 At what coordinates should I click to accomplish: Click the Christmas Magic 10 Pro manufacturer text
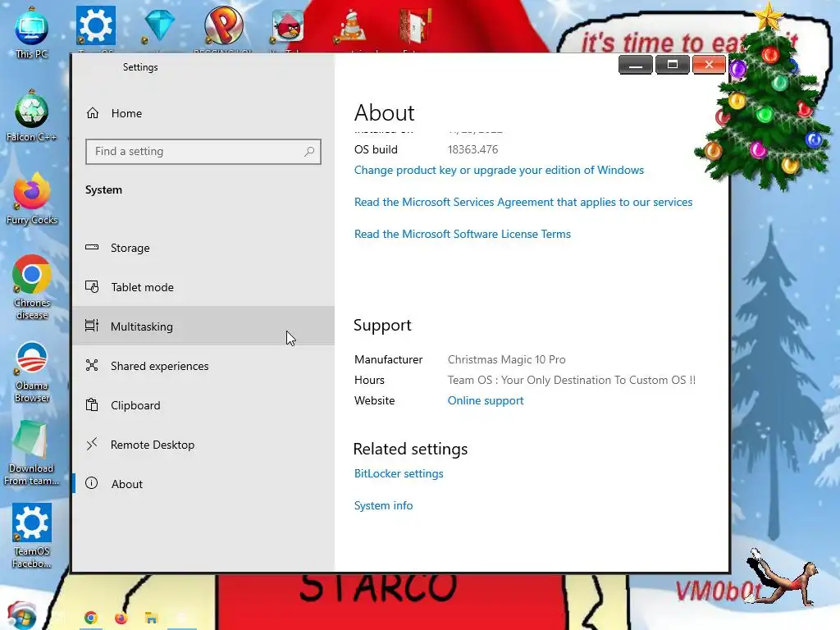[x=507, y=359]
